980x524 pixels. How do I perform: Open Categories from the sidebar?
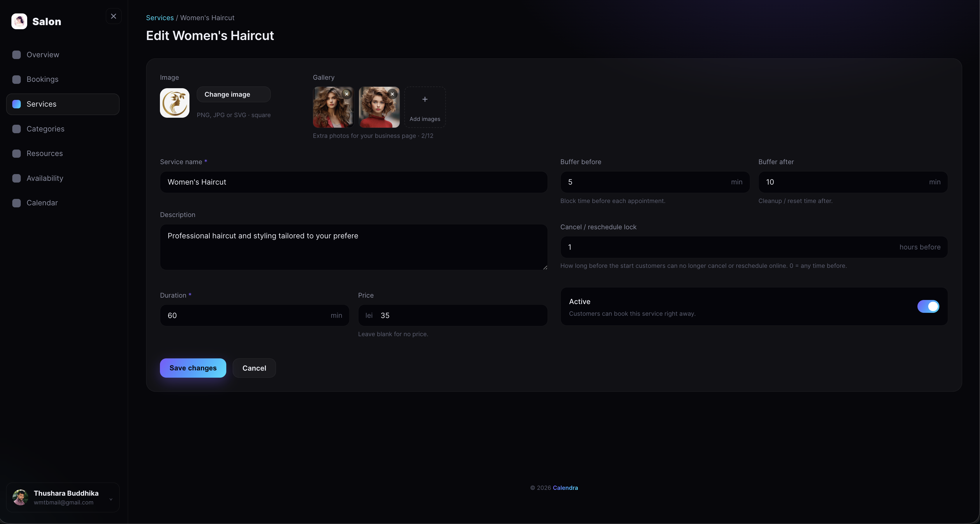(x=63, y=129)
